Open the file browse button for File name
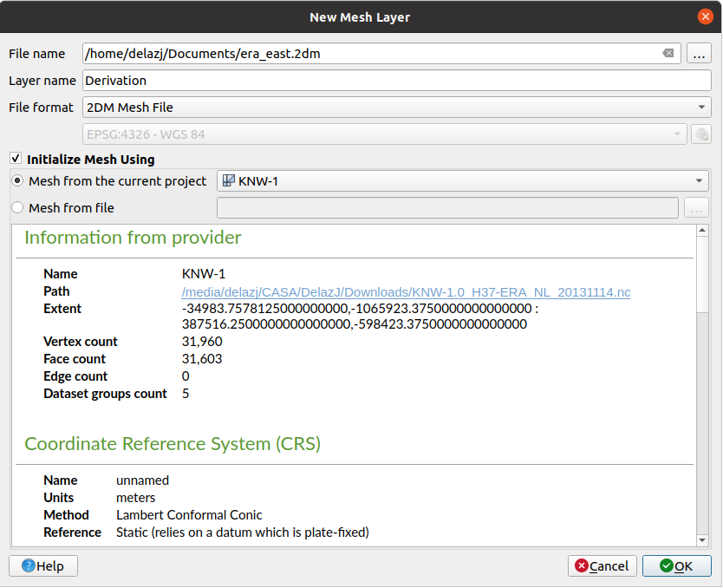This screenshot has width=723, height=588. click(x=699, y=54)
